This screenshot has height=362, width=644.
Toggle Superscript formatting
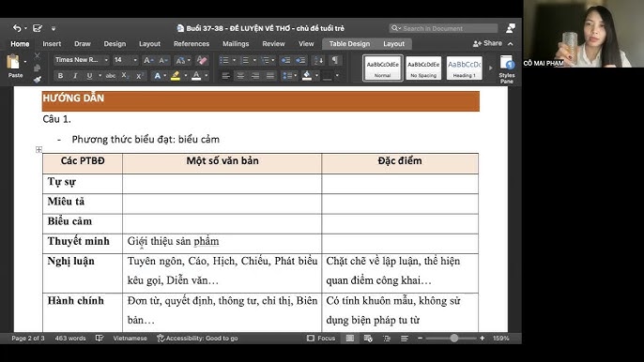pyautogui.click(x=139, y=76)
